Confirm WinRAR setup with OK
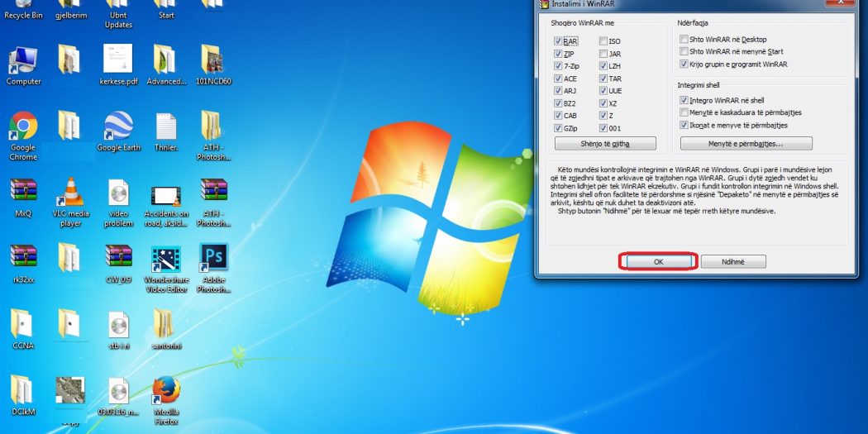The height and width of the screenshot is (434, 868). pyautogui.click(x=658, y=262)
